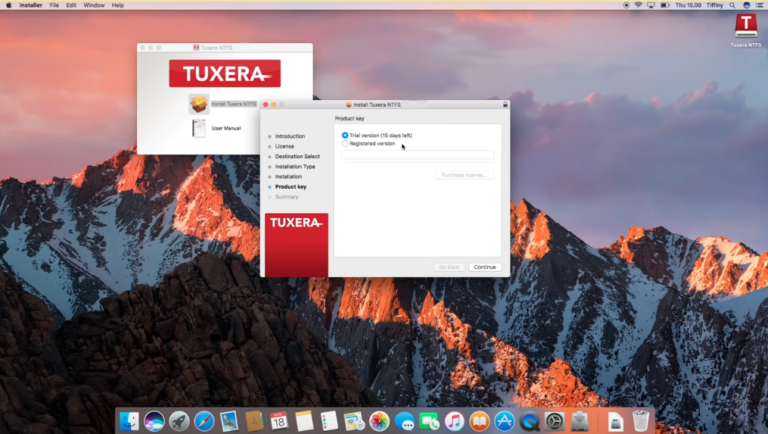Open iTunes from the Dock
Viewport: 768px width, 434px height.
[454, 421]
